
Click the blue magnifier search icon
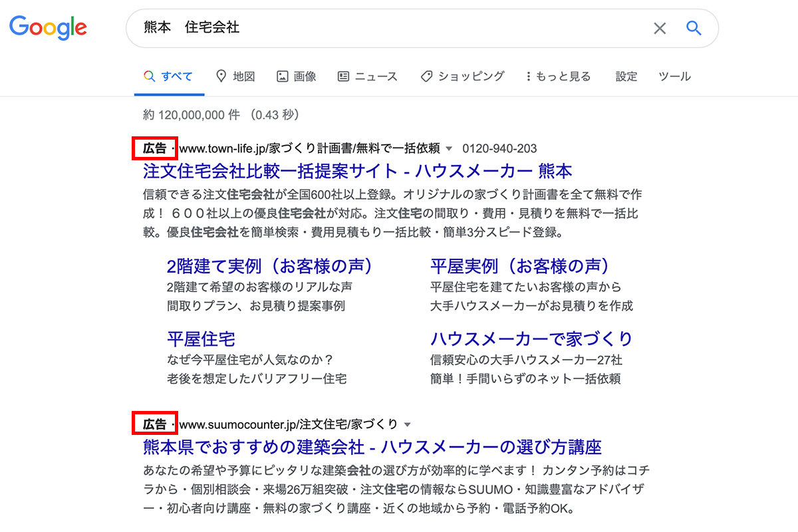(x=694, y=28)
